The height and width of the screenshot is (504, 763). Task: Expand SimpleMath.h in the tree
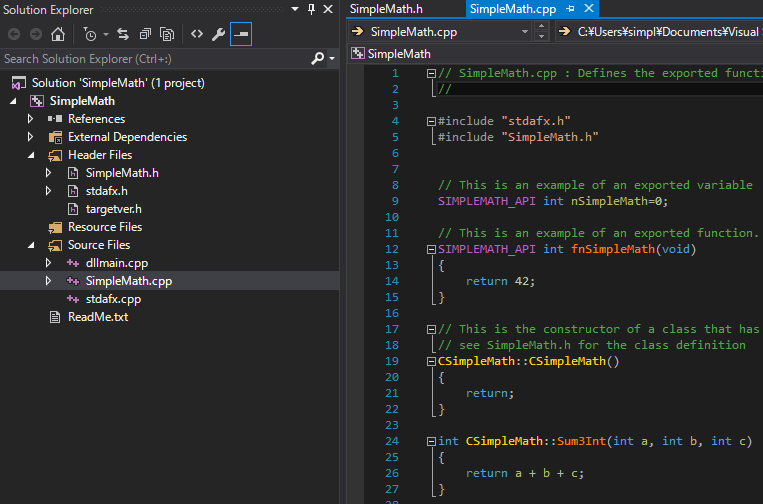click(x=48, y=173)
